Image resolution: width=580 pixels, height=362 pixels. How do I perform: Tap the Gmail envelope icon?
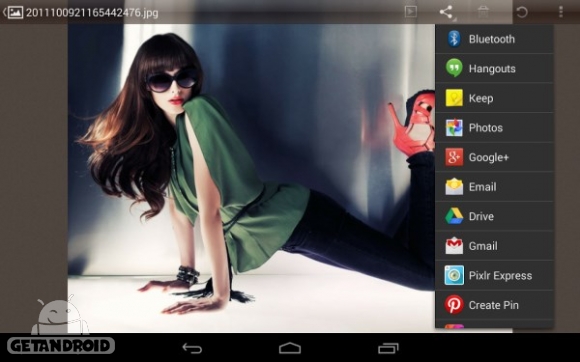click(454, 246)
